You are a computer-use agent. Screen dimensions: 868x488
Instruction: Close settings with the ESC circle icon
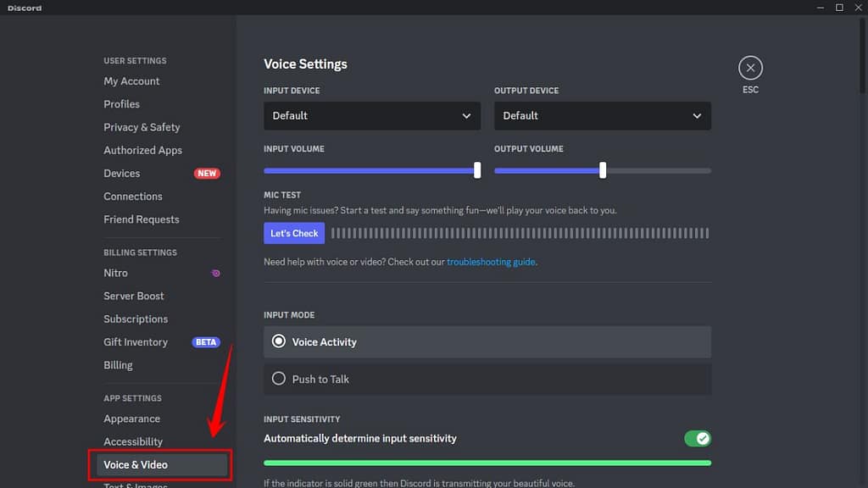[750, 68]
